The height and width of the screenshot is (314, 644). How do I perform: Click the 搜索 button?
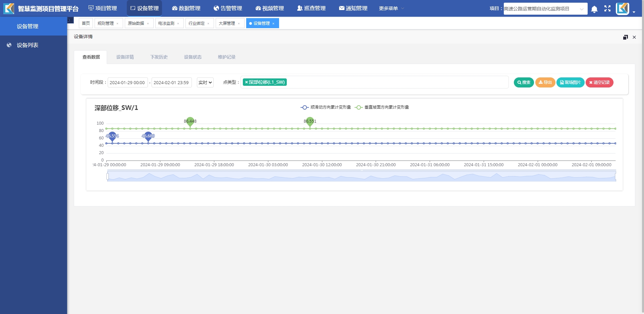(x=524, y=82)
